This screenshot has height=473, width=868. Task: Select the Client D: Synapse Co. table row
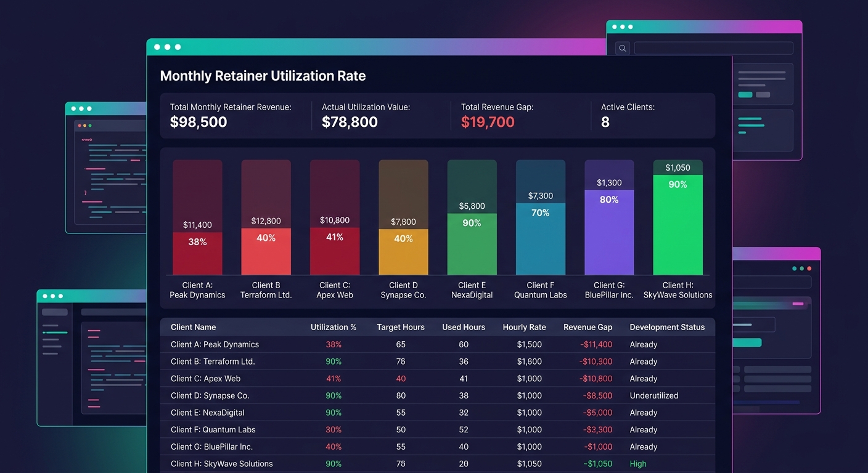pyautogui.click(x=308, y=395)
